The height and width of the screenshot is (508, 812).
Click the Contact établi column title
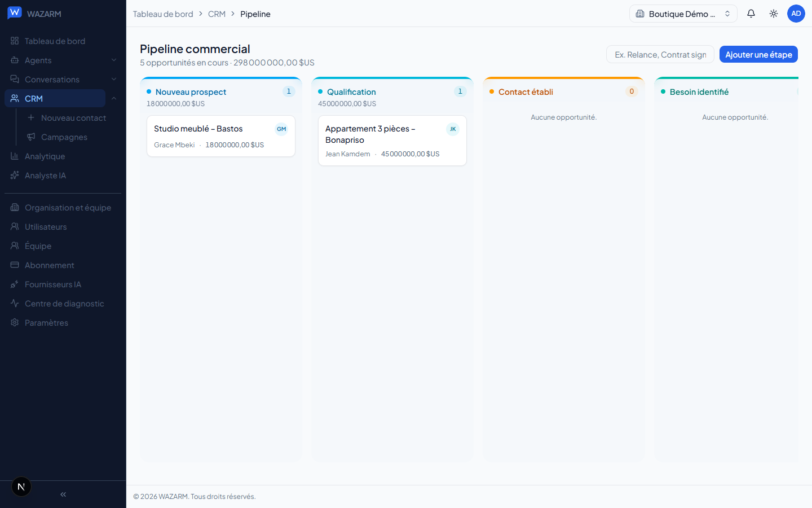[x=526, y=92]
